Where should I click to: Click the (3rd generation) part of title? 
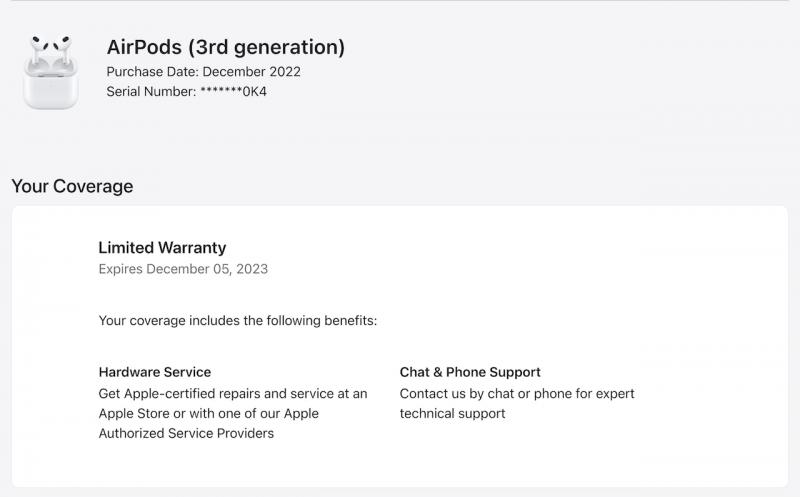coord(266,47)
